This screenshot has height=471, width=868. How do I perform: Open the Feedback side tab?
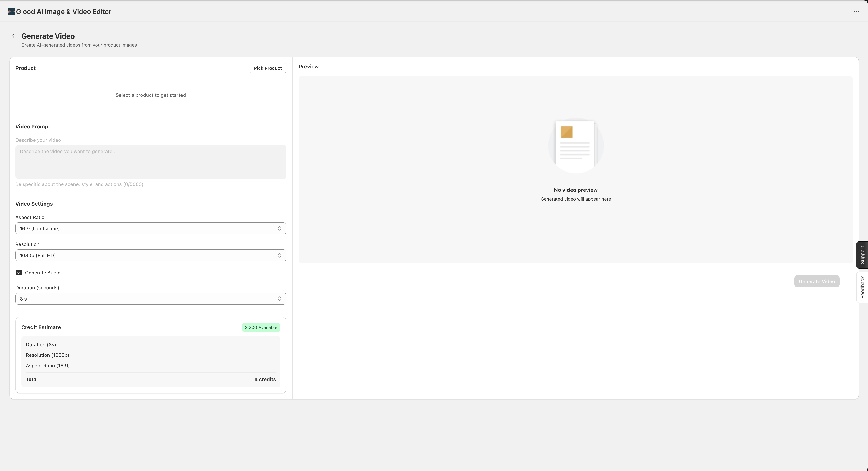click(x=862, y=287)
